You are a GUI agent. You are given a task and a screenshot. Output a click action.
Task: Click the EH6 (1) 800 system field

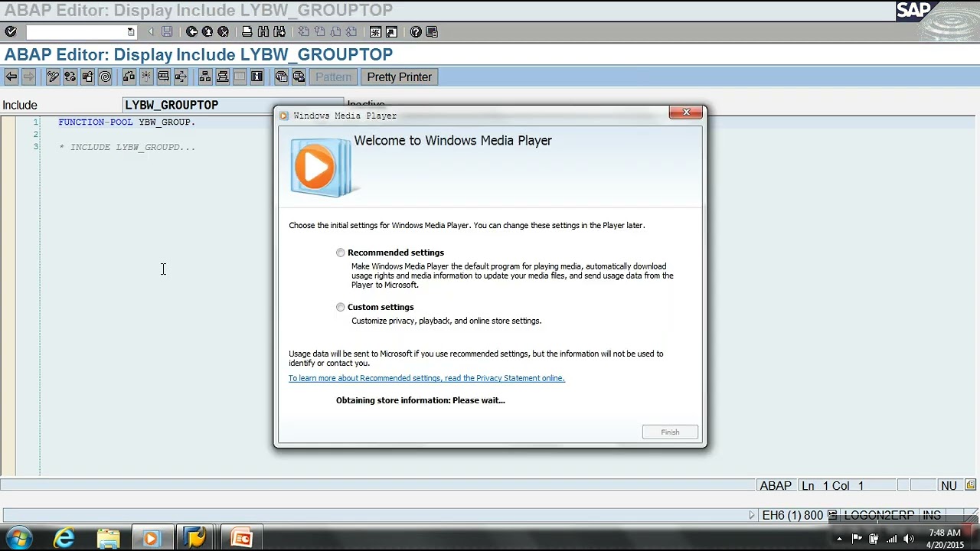click(792, 515)
